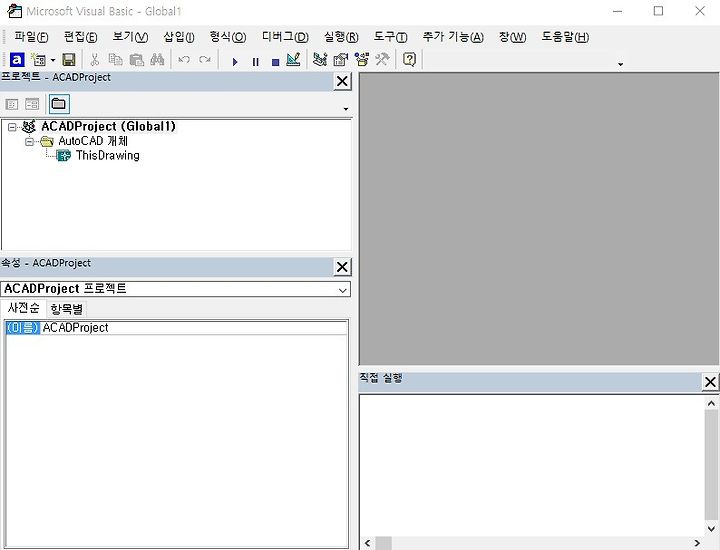Click the Paste clipboard icon
Viewport: 720px width, 550px height.
click(136, 60)
